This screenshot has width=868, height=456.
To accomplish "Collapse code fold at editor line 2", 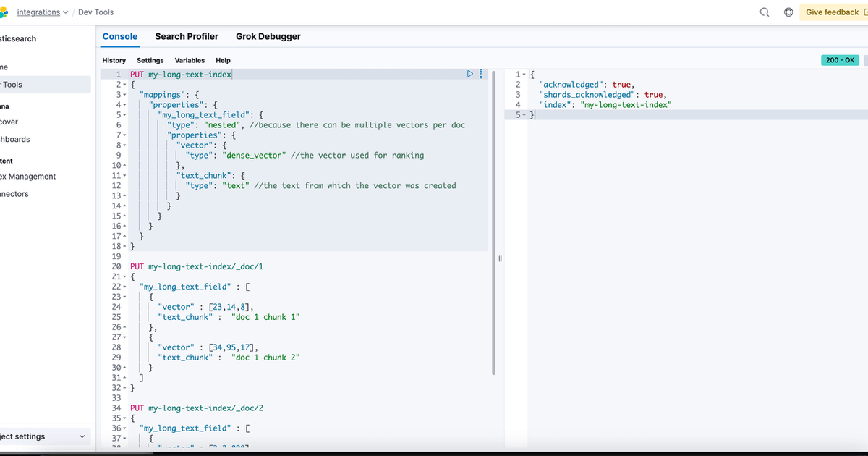I will coord(126,85).
